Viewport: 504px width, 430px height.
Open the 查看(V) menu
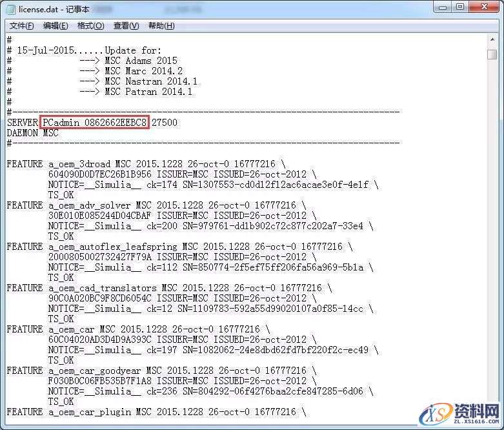coord(126,26)
